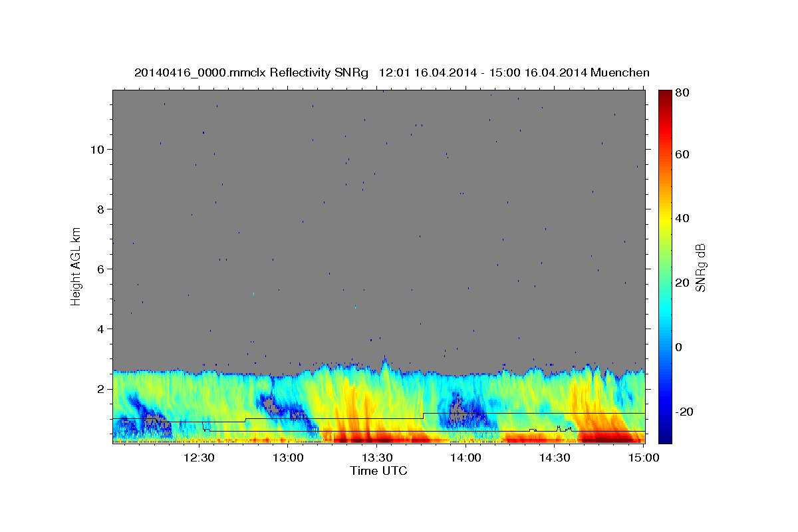Click the '12:30' time tick label

(199, 458)
